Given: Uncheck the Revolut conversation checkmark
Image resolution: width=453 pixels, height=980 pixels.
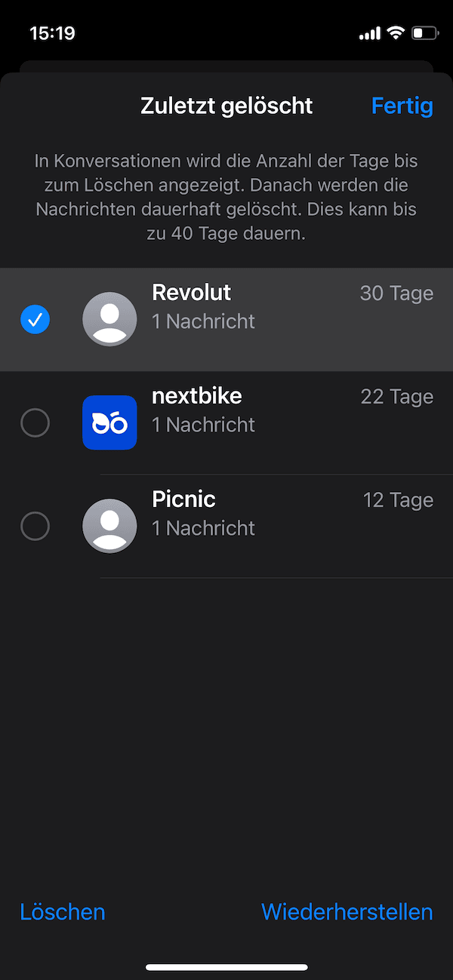Looking at the screenshot, I should 35,320.
